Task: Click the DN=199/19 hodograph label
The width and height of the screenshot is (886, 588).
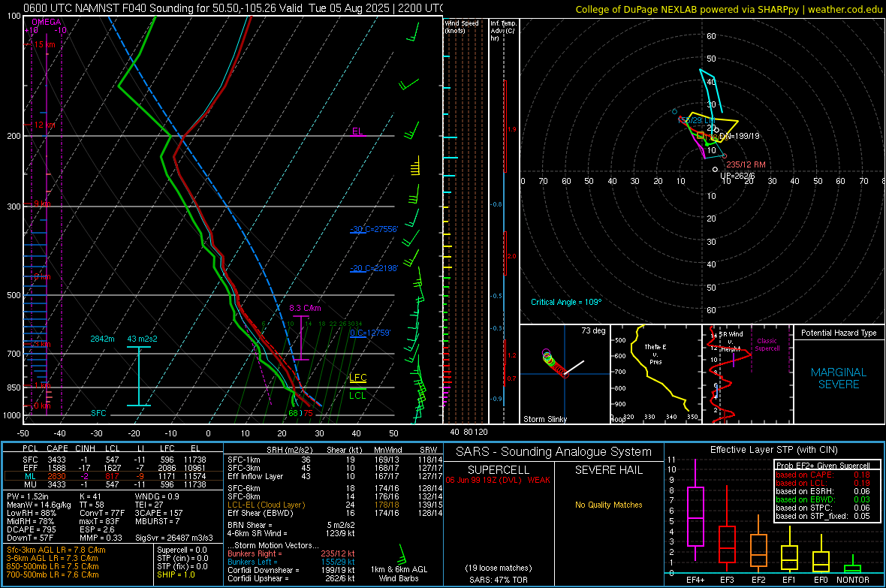Action: (x=739, y=136)
